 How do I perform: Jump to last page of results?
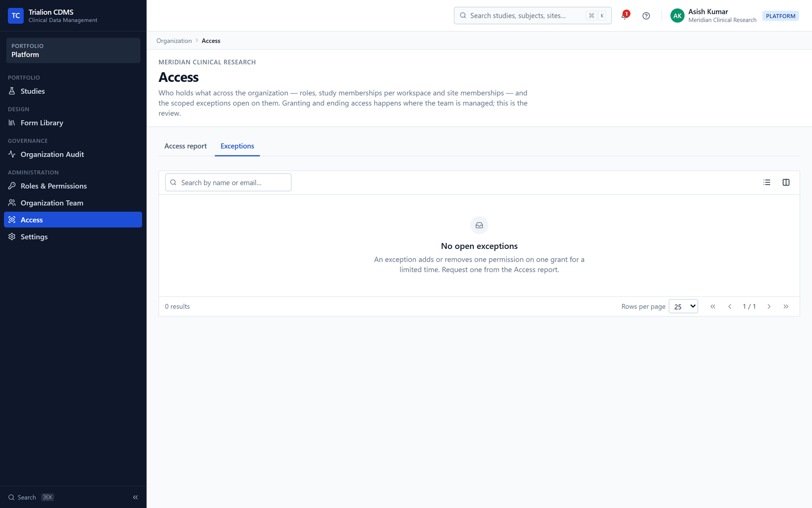[786, 306]
